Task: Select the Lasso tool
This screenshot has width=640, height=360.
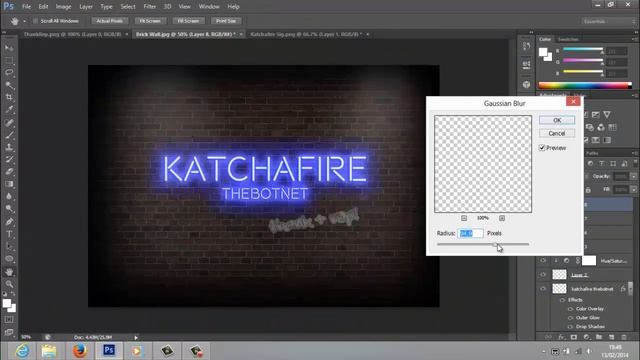Action: (9, 73)
